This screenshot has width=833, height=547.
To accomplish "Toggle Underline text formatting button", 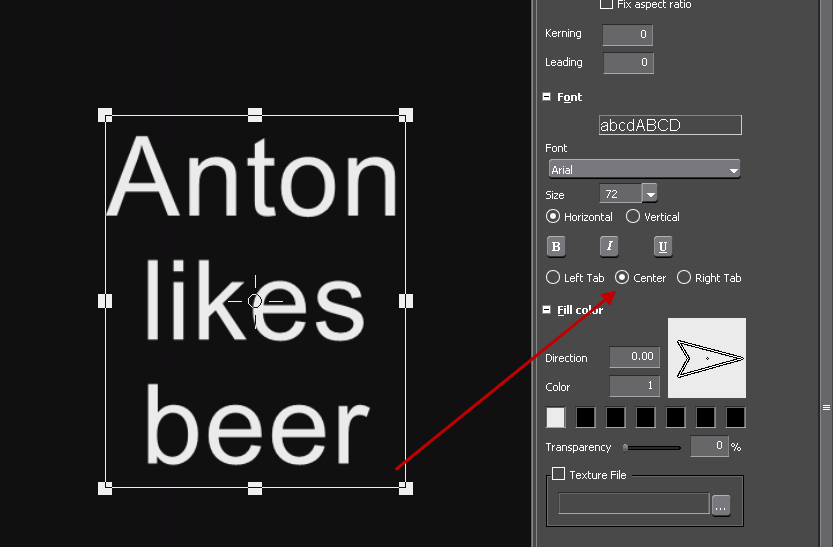I will pyautogui.click(x=662, y=247).
